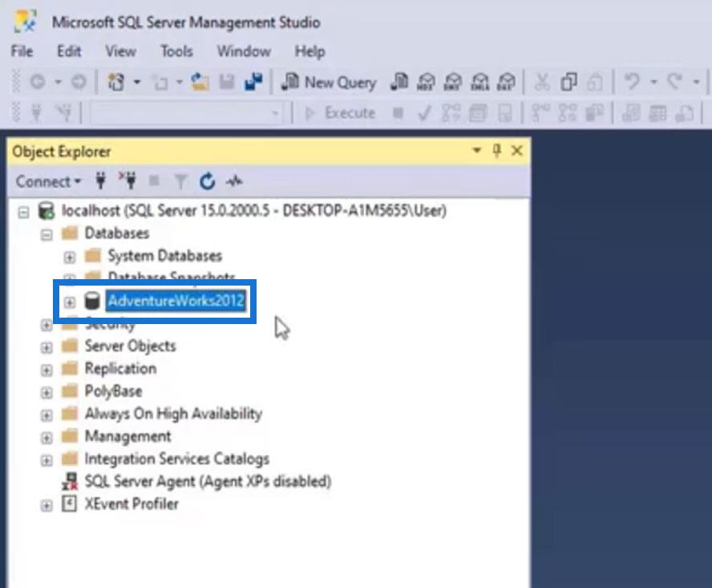Click the Execute button
712x588 pixels.
point(340,112)
